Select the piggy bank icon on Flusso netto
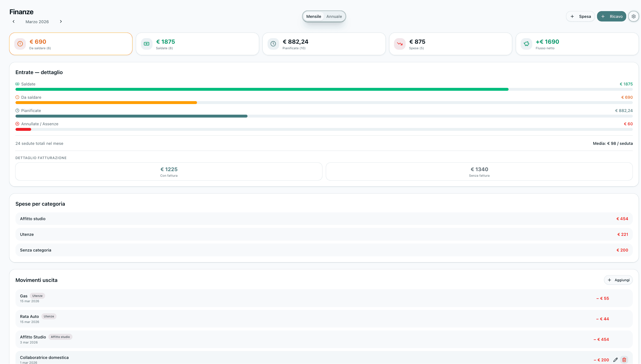This screenshot has height=364, width=641. (x=527, y=44)
